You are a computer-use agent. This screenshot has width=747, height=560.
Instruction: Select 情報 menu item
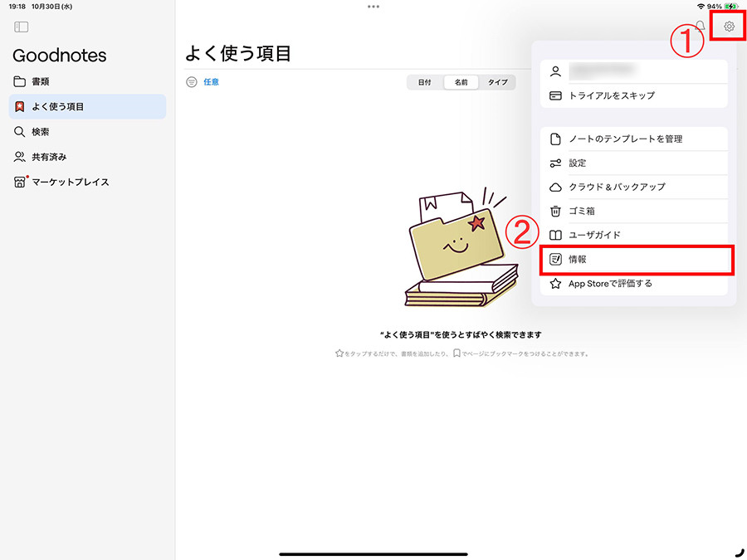[633, 259]
